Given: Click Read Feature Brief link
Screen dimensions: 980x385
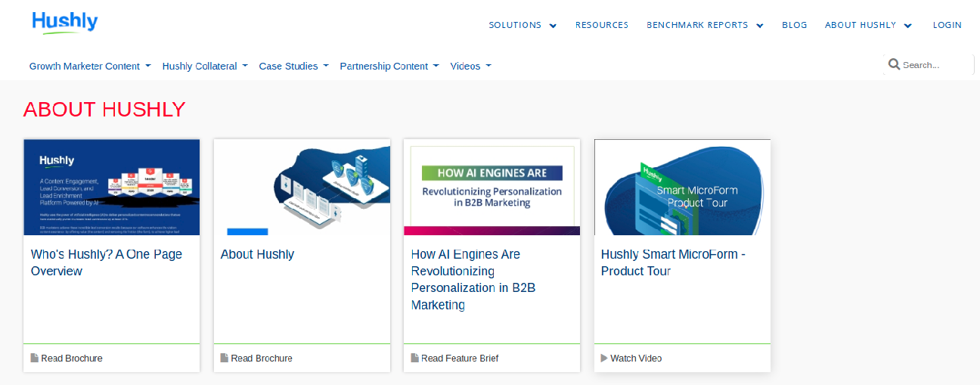Looking at the screenshot, I should click(x=460, y=358).
